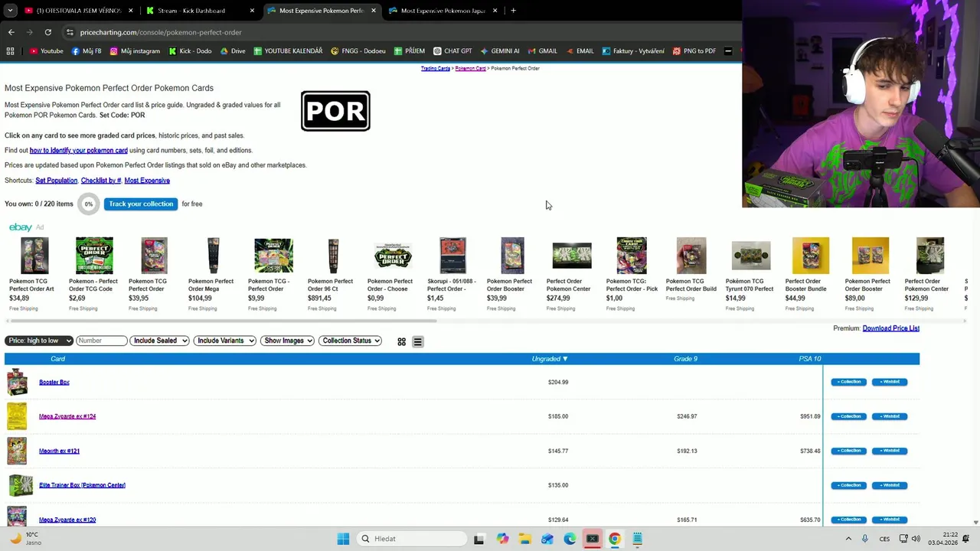Open the PNG to PDF bookmark
Screen dimensions: 980x551
click(694, 51)
